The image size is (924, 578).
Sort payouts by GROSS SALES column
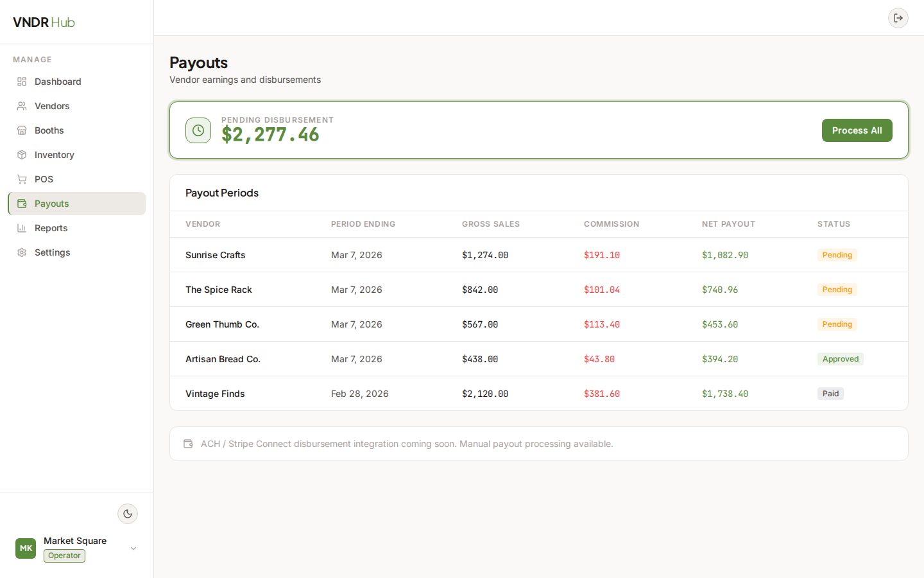(x=491, y=224)
